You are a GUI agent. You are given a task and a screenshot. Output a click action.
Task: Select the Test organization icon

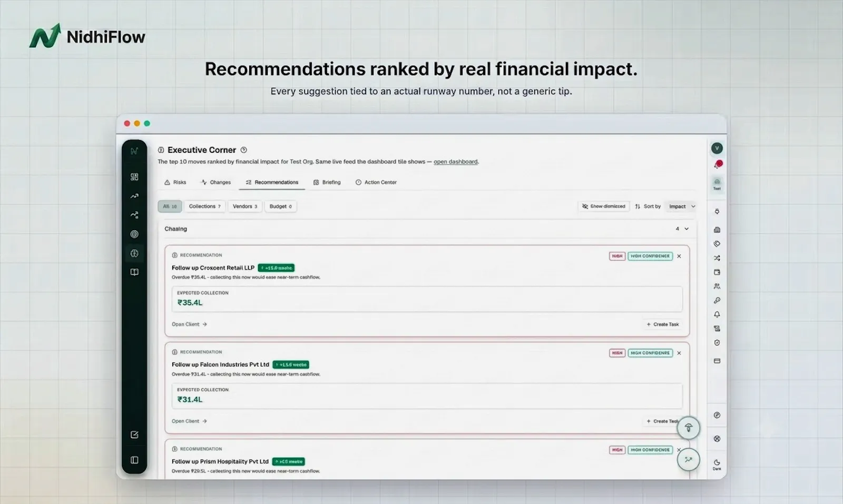click(x=717, y=184)
